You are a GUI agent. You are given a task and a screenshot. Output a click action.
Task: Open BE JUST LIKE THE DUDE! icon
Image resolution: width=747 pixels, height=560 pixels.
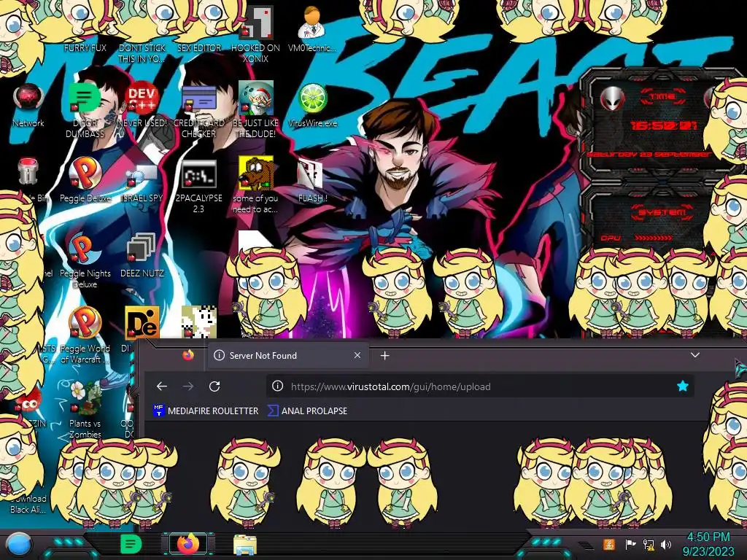[x=256, y=98]
